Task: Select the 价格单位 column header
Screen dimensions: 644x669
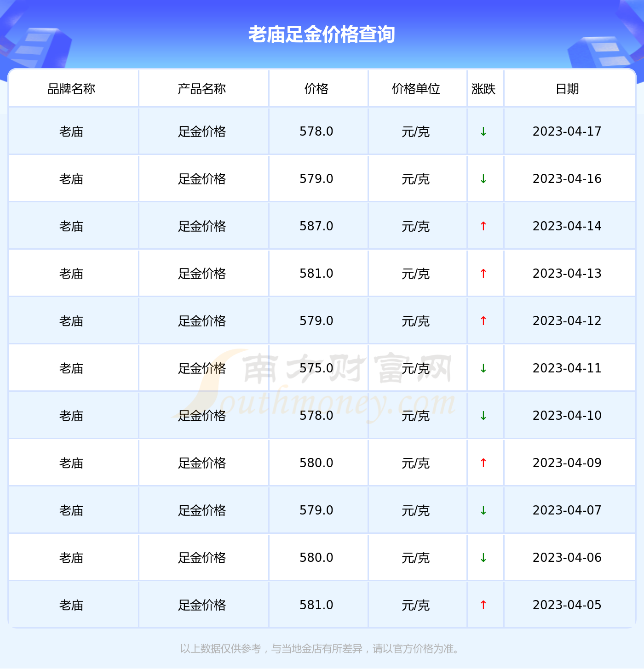Action: click(x=416, y=89)
